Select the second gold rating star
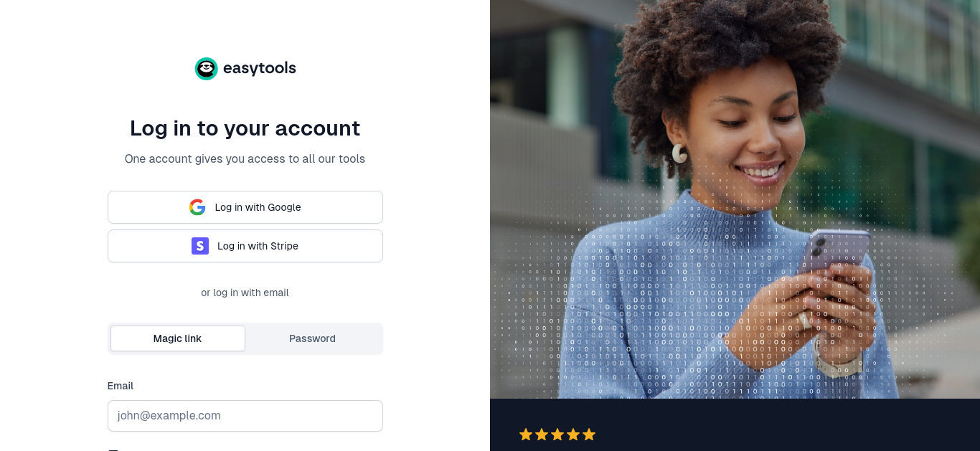This screenshot has width=980, height=451. (x=542, y=435)
